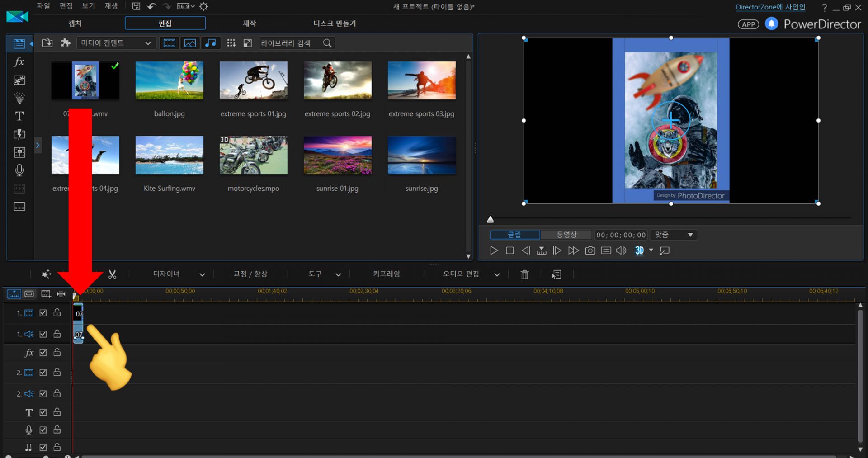
Task: Open the Voice-Over Recording Room microphone icon
Action: pos(19,170)
